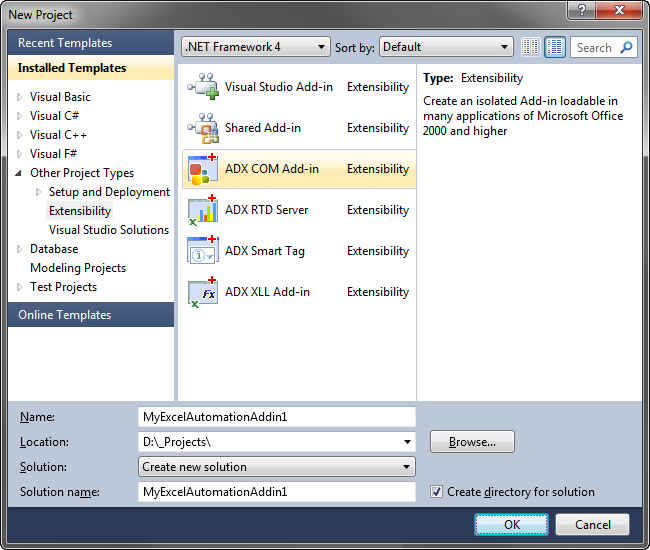
Task: Expand the Setup and Deployment node arrow
Action: [x=39, y=192]
